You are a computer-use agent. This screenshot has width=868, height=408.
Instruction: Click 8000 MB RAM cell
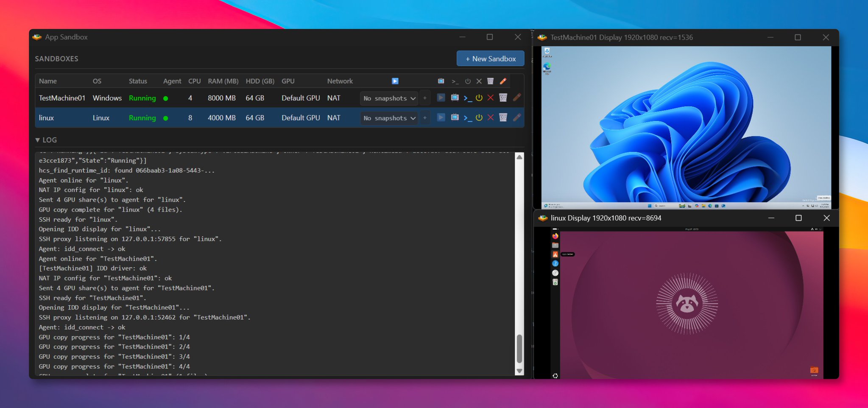(x=221, y=98)
